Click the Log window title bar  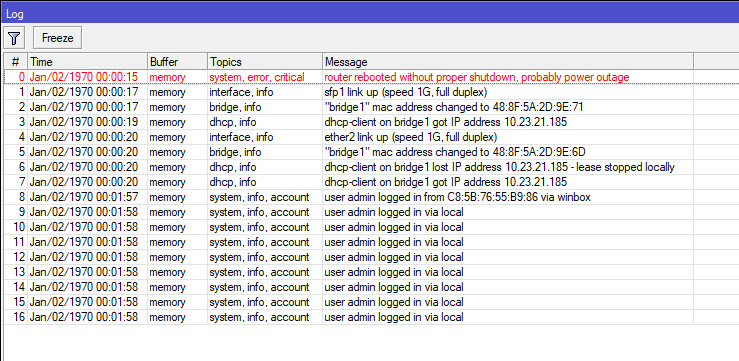pyautogui.click(x=370, y=14)
